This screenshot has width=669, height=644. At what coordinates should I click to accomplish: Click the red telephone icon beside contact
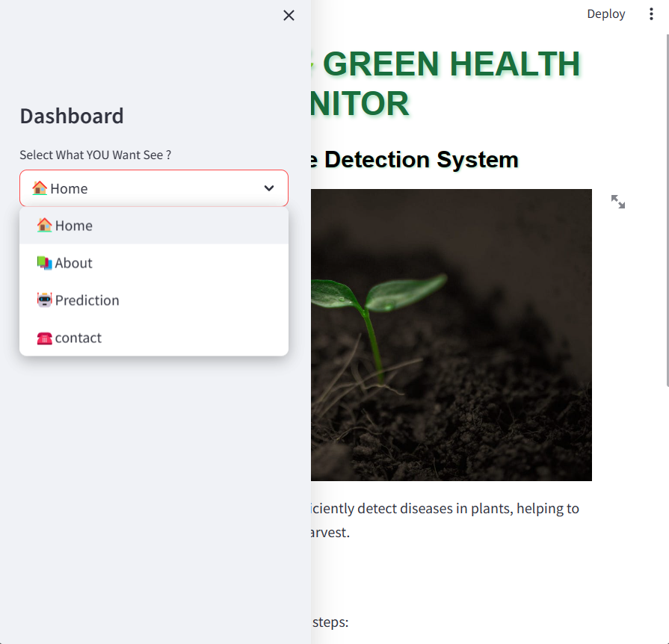coord(45,337)
